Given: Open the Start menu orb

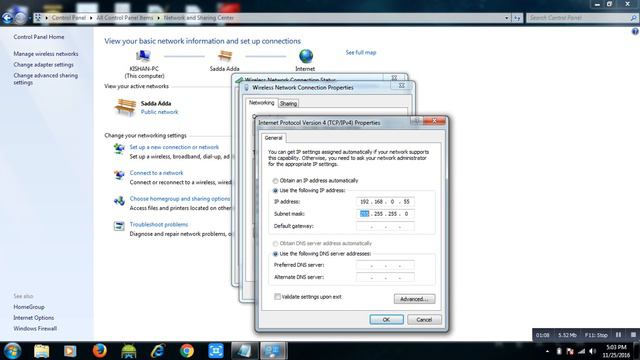Looking at the screenshot, I should click(x=12, y=351).
